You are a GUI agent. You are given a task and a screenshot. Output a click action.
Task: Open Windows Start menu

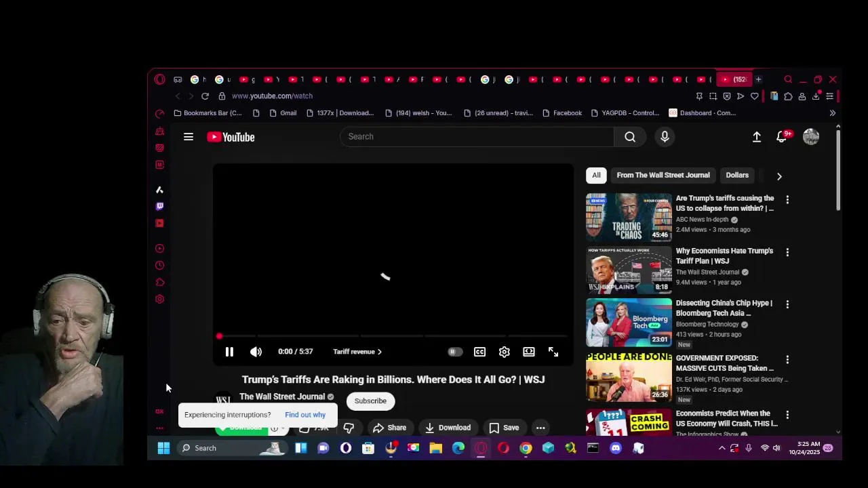point(163,448)
